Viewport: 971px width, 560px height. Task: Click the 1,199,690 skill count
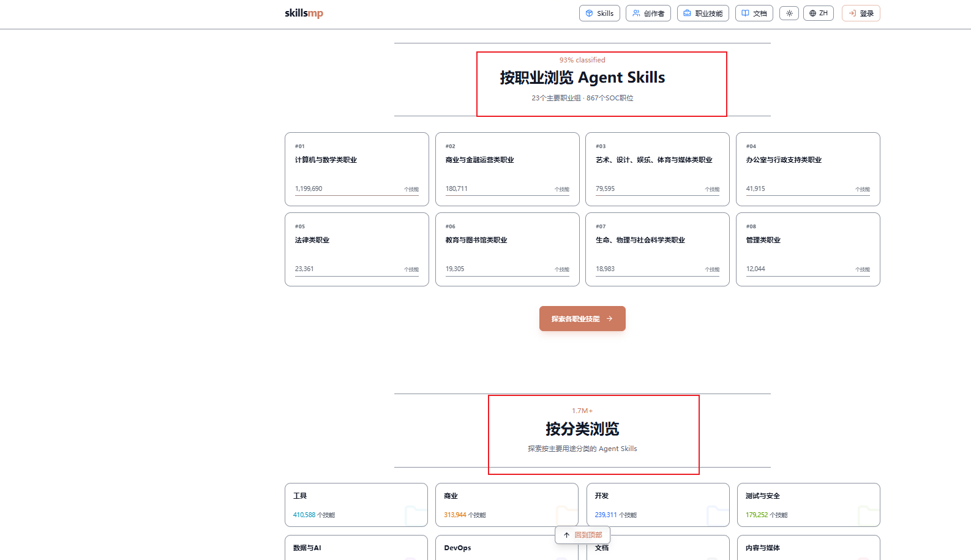click(309, 189)
